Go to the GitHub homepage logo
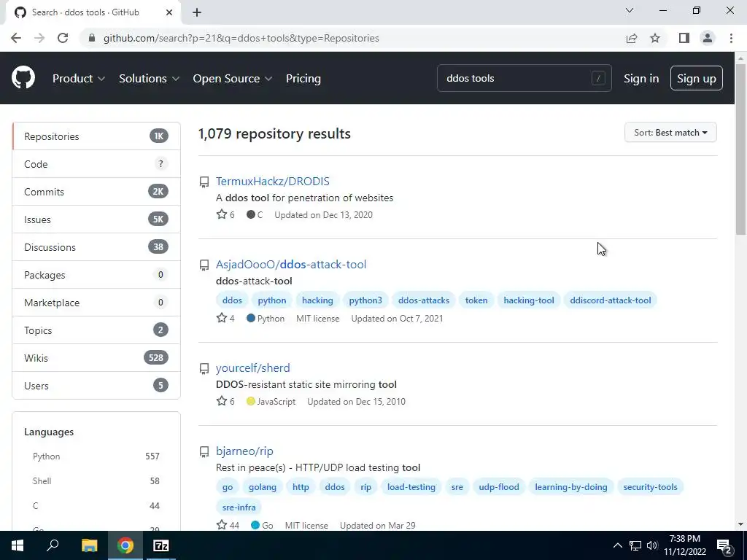This screenshot has width=747, height=560. point(23,78)
